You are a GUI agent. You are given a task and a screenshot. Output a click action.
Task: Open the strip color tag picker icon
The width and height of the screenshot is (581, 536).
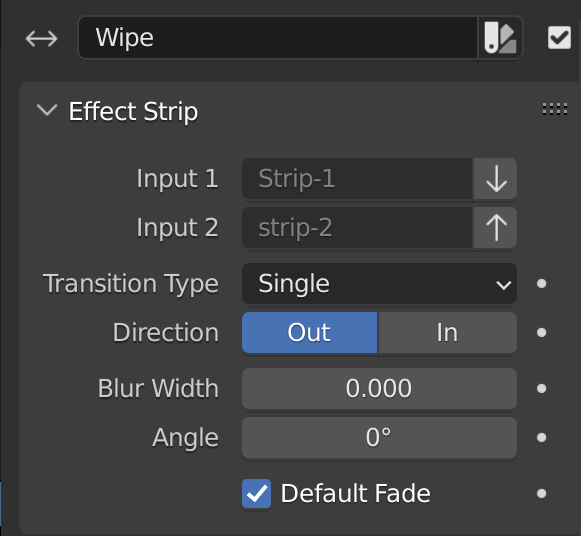500,37
